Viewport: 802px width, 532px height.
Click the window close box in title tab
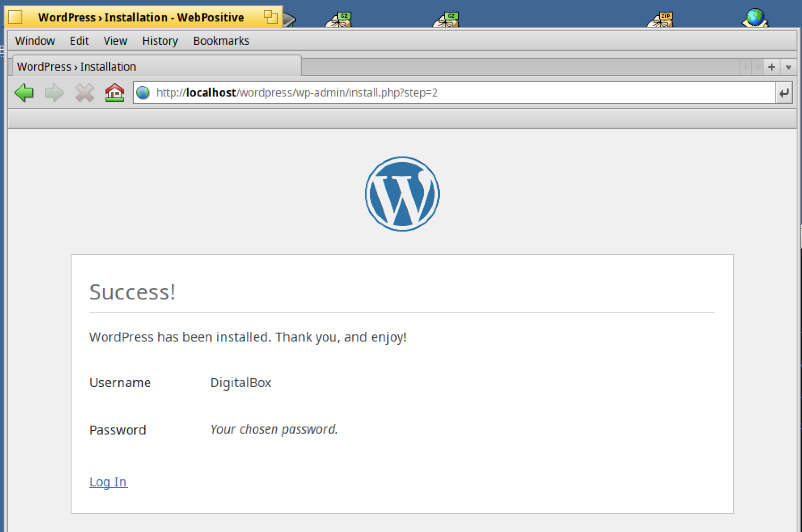(15, 17)
